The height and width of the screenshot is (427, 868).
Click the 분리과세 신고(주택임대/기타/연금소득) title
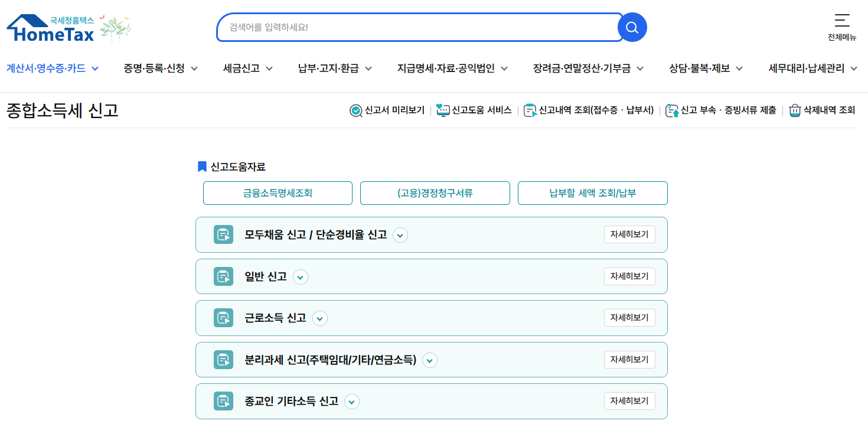pyautogui.click(x=331, y=360)
